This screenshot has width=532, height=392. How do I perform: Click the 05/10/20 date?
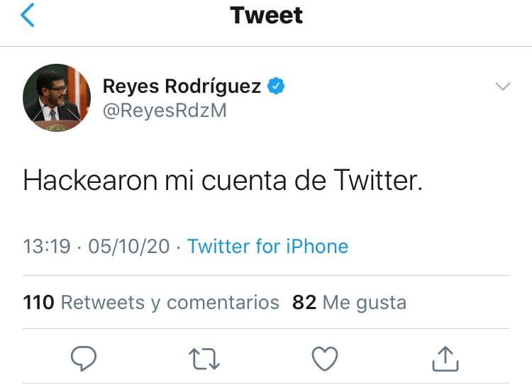click(x=128, y=246)
